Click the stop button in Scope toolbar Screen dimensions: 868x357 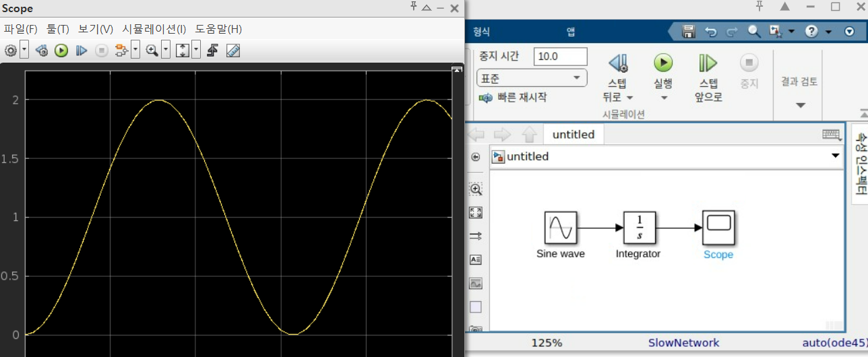pos(101,51)
